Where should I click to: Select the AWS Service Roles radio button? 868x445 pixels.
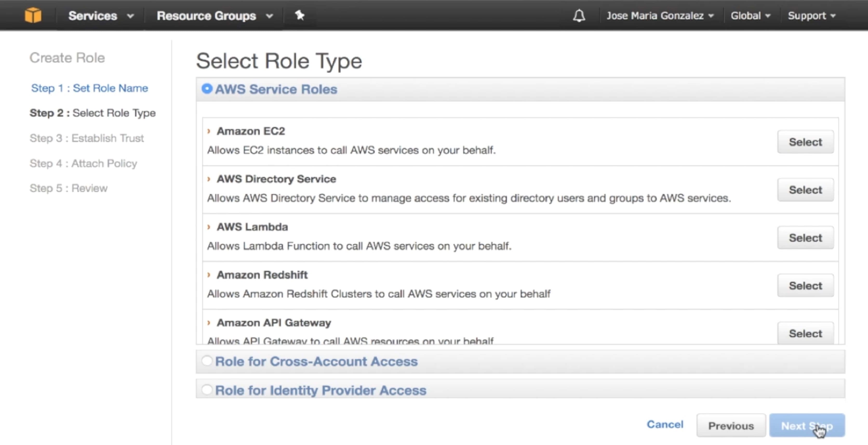tap(207, 89)
